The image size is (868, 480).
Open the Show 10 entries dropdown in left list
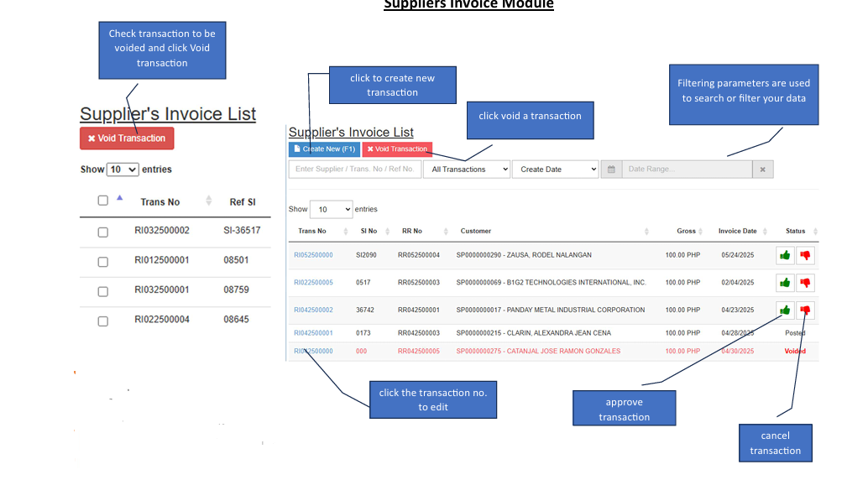pos(123,170)
